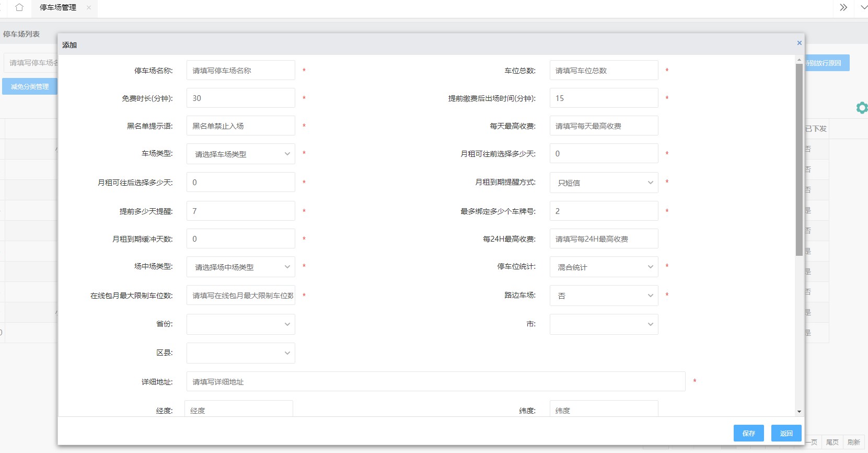
Task: Click 在线包月最大限制车位数 input
Action: coord(241,295)
